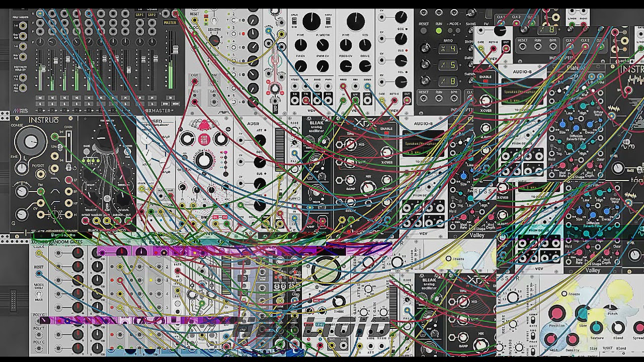Image resolution: width=644 pixels, height=362 pixels.
Task: Toggle the DIM button on MixMaster
Action: (166, 104)
